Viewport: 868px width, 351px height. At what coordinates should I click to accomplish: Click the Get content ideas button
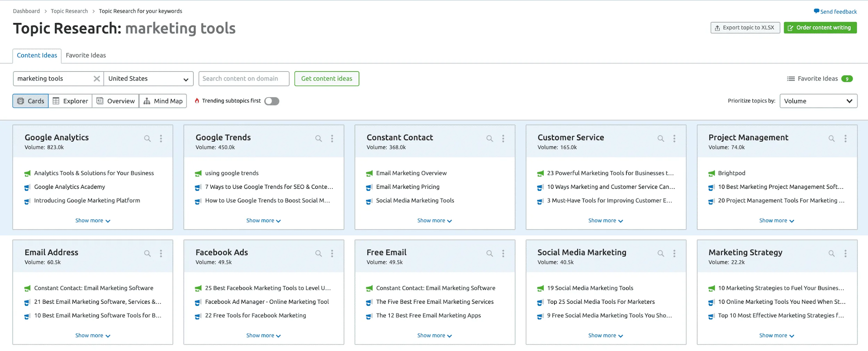tap(327, 79)
